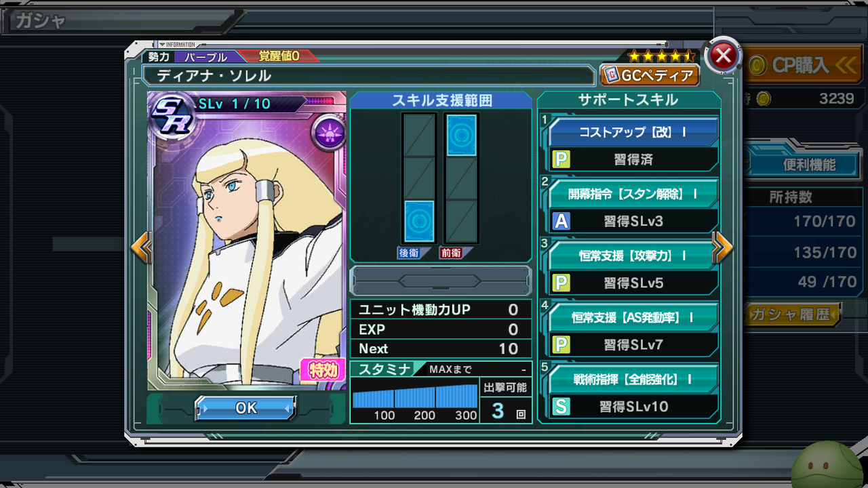Select コストアップ【改】I skill entry
The height and width of the screenshot is (488, 868).
pos(633,133)
